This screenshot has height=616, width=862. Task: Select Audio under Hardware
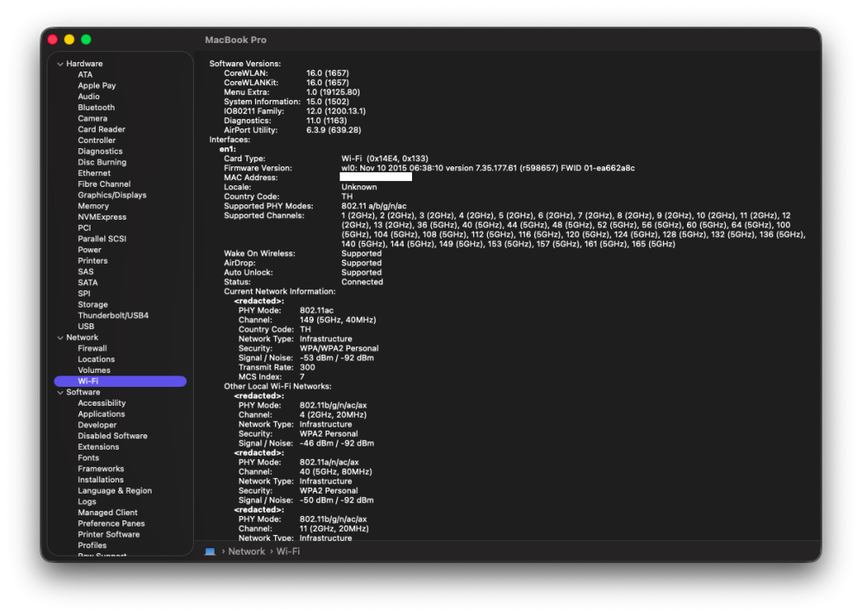tap(89, 96)
